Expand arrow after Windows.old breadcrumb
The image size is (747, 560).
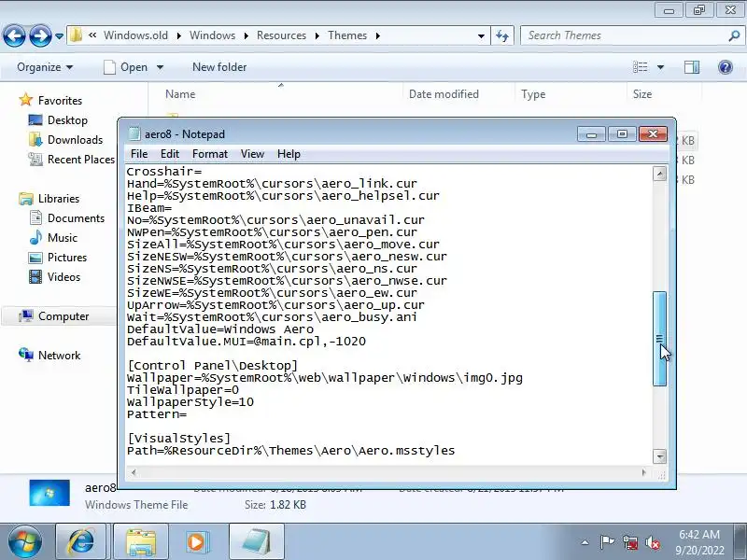(178, 35)
